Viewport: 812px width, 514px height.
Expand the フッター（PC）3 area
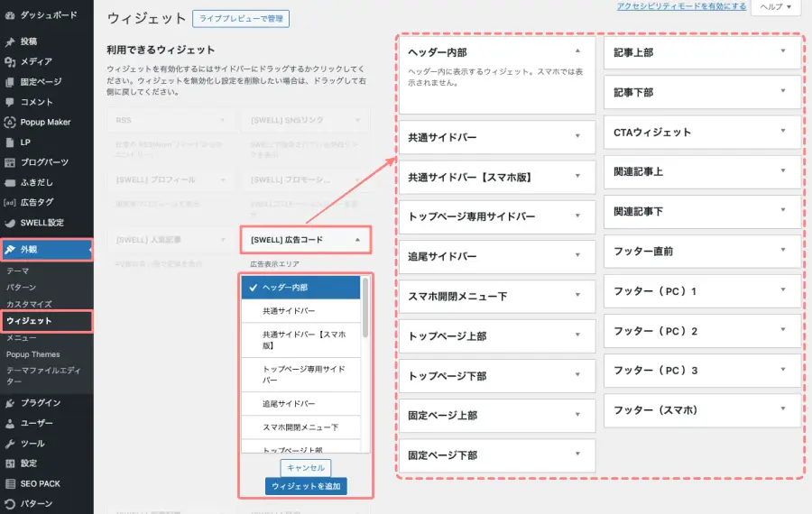[783, 370]
